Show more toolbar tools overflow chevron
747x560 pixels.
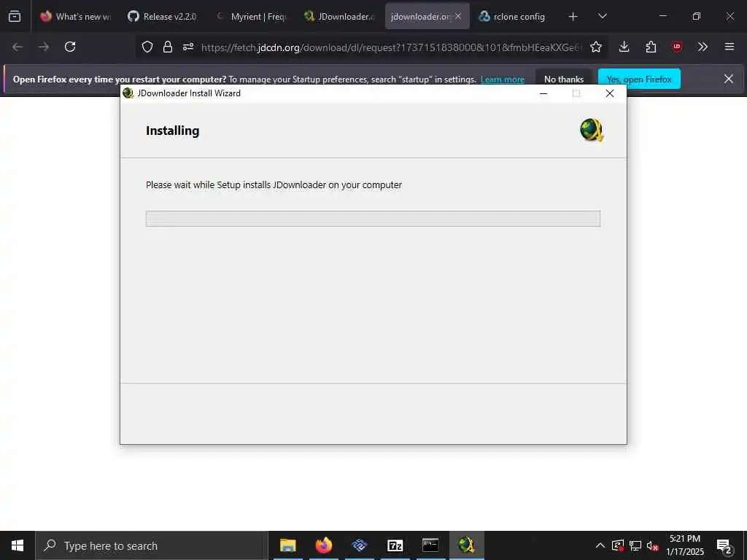703,47
